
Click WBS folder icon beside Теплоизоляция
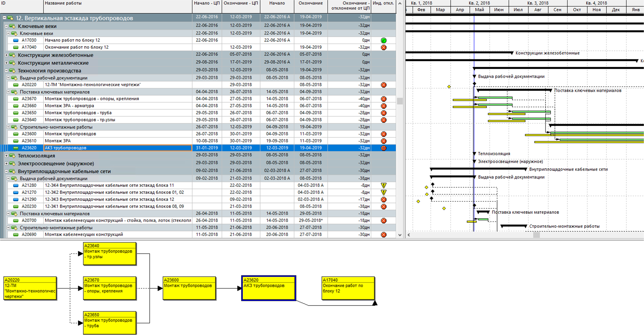coord(12,156)
